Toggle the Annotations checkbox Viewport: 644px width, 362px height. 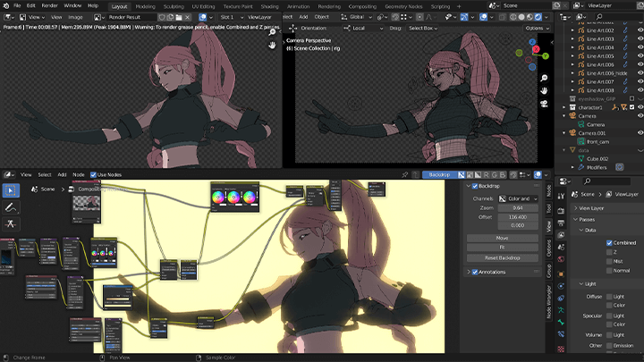475,272
